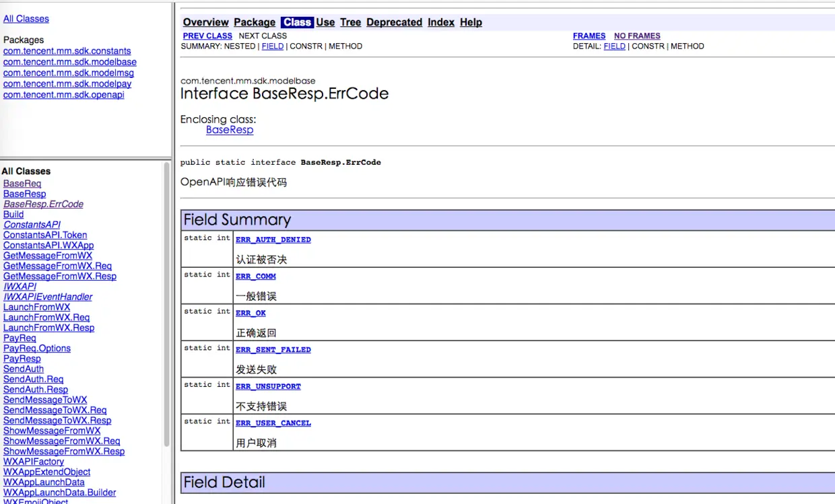The width and height of the screenshot is (835, 504).
Task: Open the ERR_COMM field link
Action: (x=256, y=276)
